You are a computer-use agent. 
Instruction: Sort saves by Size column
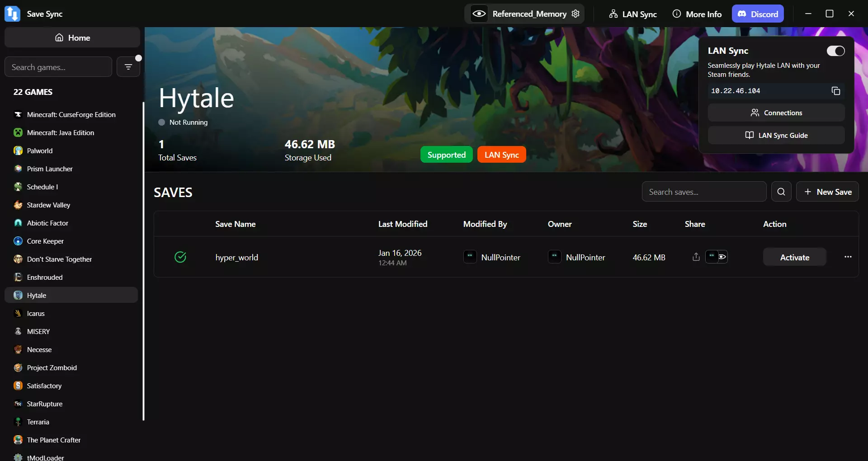pyautogui.click(x=640, y=224)
